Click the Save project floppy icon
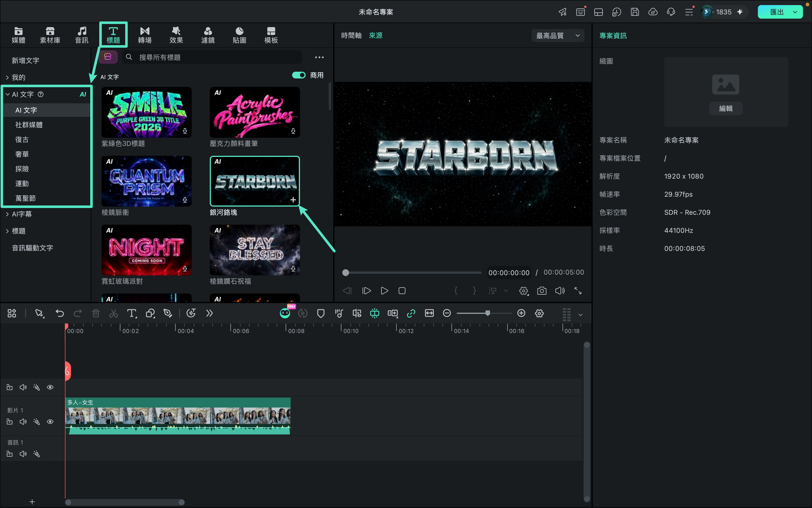The width and height of the screenshot is (812, 508). click(x=634, y=12)
